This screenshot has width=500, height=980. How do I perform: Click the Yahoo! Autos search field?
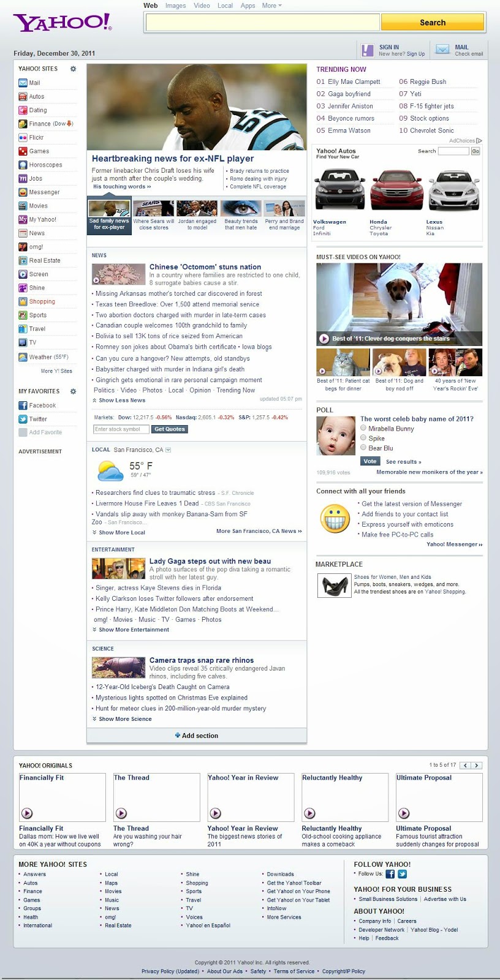[x=453, y=151]
